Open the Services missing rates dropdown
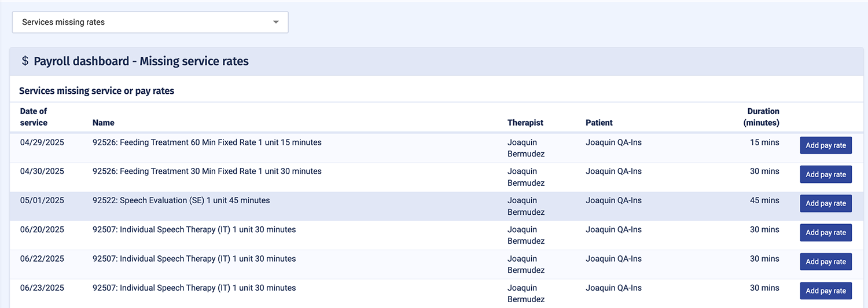Viewport: 868px width, 308px height. pos(150,23)
